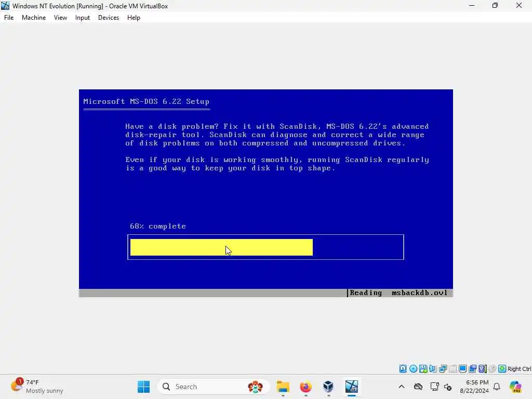The height and width of the screenshot is (399, 532).
Task: Click the muted volume tray icon
Action: click(448, 387)
